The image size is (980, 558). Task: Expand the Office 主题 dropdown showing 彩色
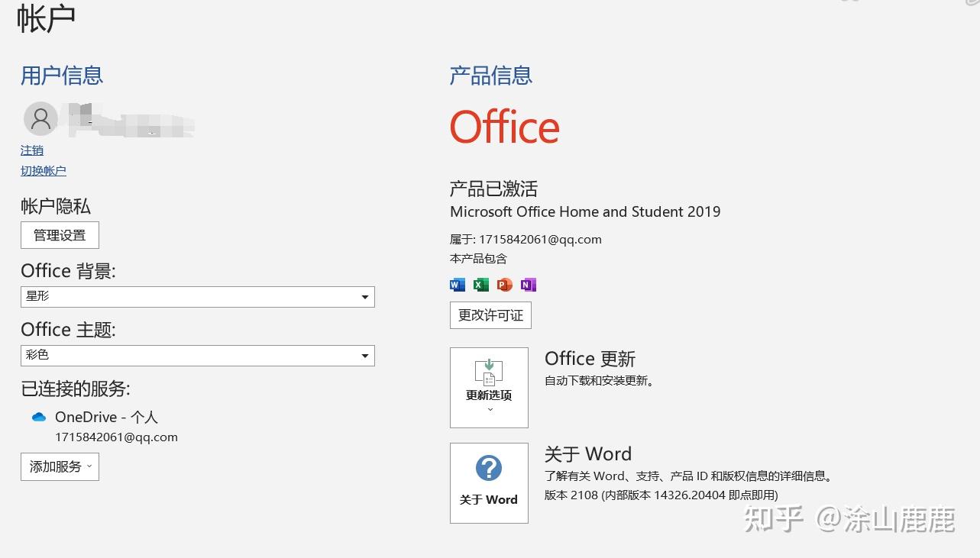coord(198,356)
